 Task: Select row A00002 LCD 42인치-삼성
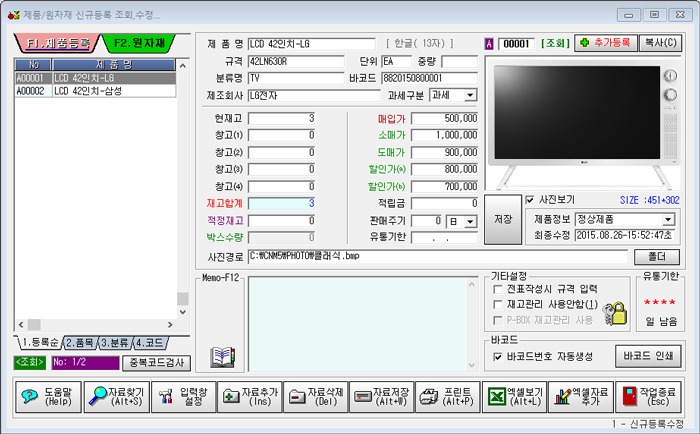tap(96, 91)
